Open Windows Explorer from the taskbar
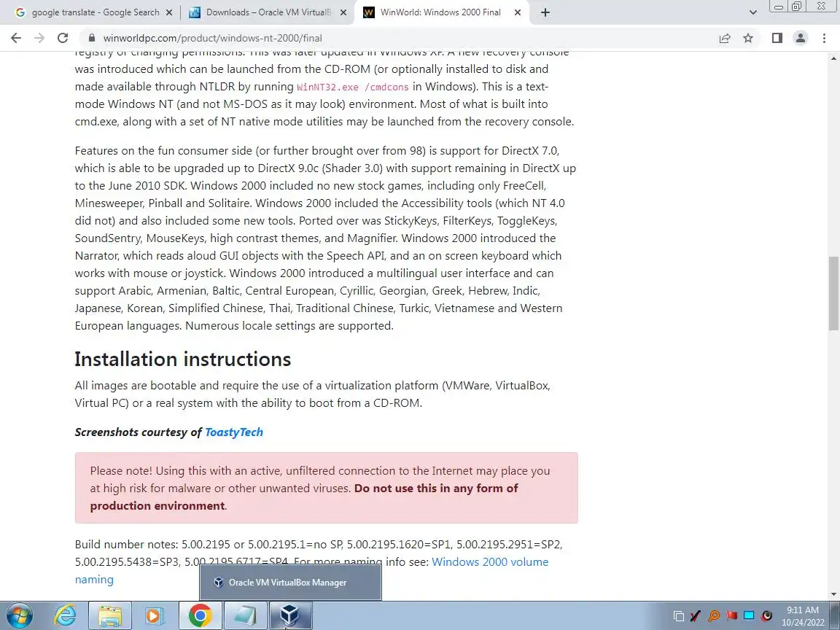 click(x=110, y=615)
